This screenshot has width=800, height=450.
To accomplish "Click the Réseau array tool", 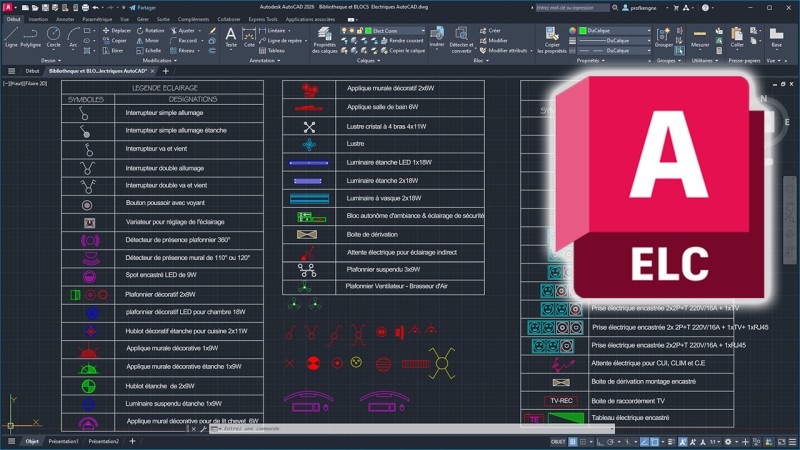I will (183, 51).
